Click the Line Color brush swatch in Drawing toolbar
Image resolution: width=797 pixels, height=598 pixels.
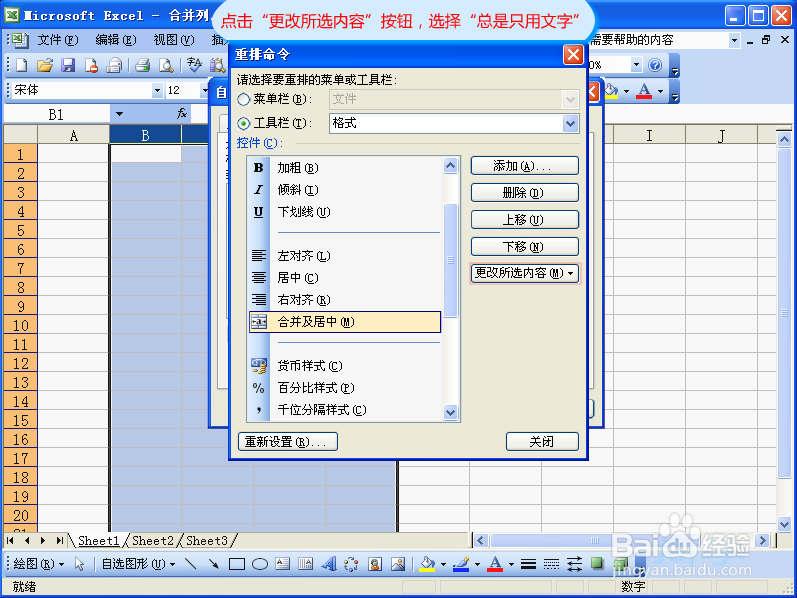[461, 564]
